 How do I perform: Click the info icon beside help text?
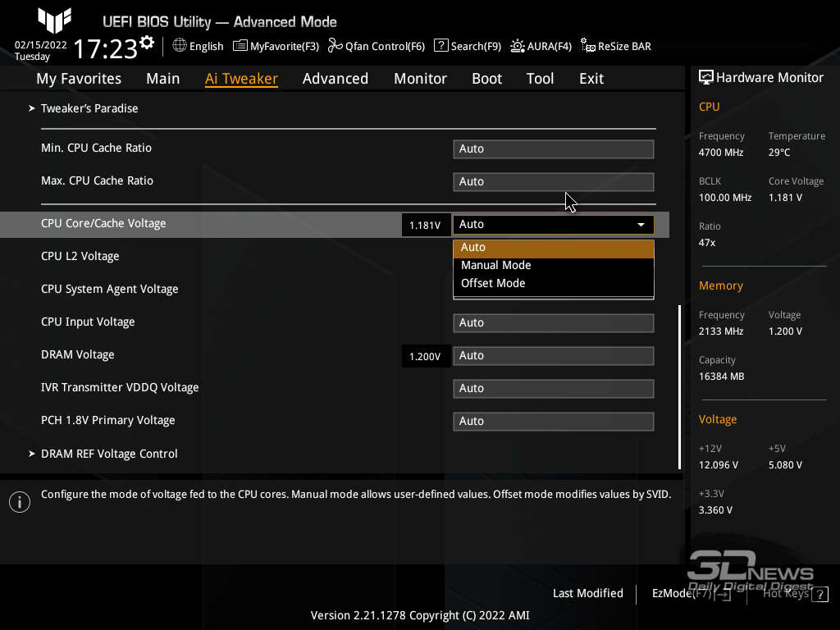click(x=20, y=502)
